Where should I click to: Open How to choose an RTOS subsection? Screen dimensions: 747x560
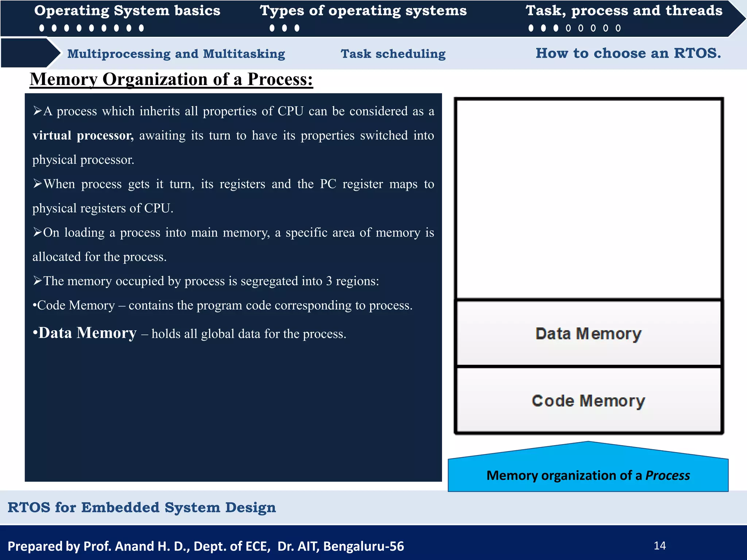click(628, 53)
